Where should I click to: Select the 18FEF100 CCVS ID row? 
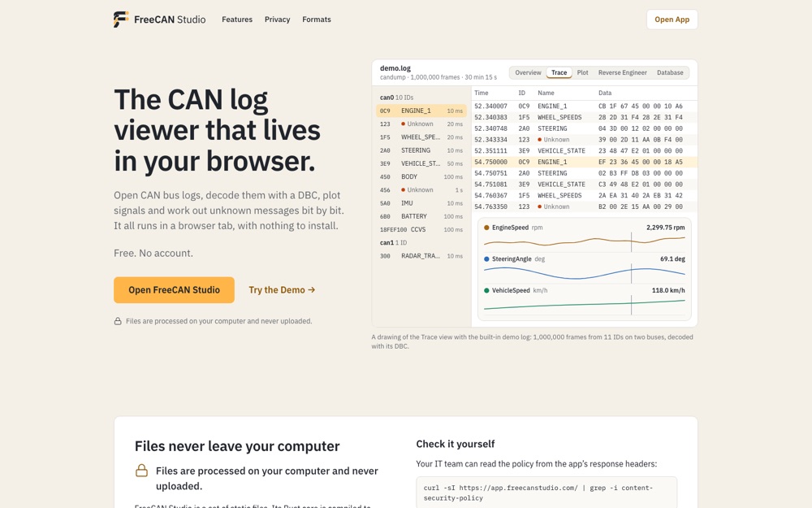pyautogui.click(x=421, y=229)
